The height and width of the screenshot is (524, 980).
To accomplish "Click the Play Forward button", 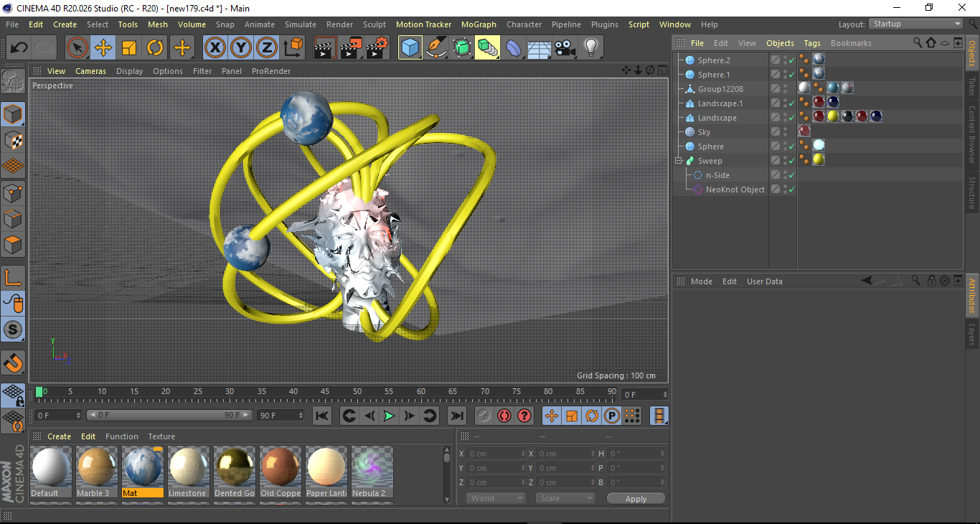I will [x=388, y=416].
